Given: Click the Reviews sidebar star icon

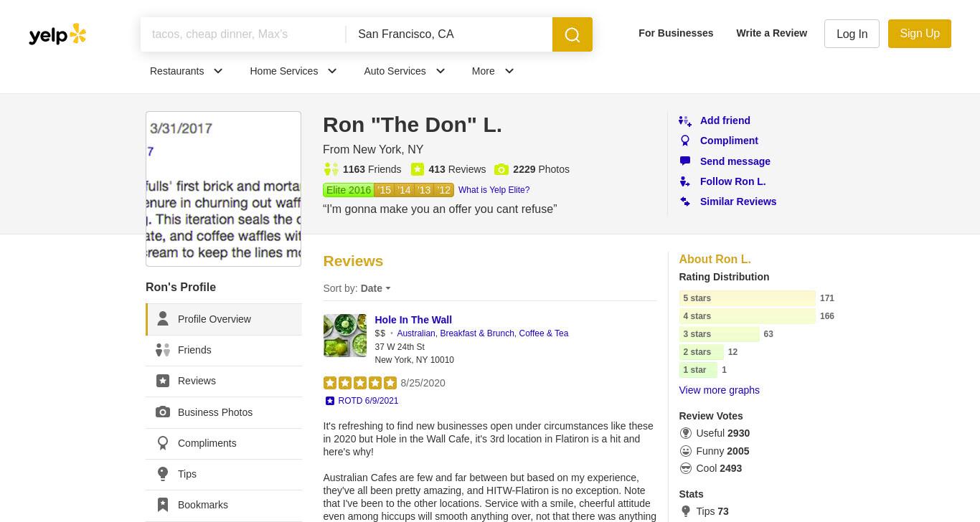Looking at the screenshot, I should [x=163, y=381].
